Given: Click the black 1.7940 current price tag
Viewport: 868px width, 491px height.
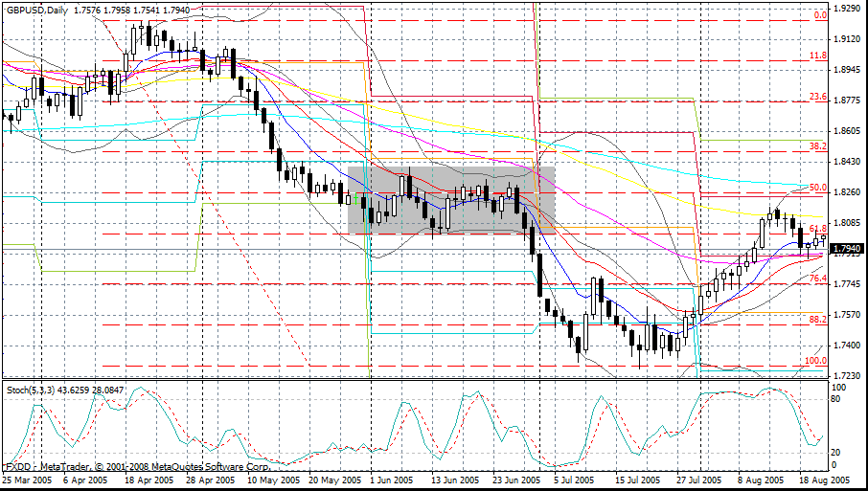Looking at the screenshot, I should pyautogui.click(x=846, y=249).
